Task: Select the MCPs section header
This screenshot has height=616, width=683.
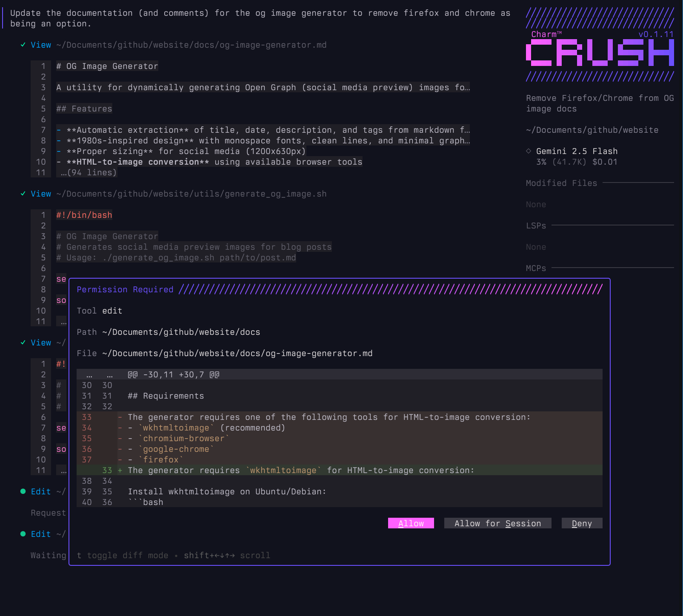Action: tap(536, 268)
